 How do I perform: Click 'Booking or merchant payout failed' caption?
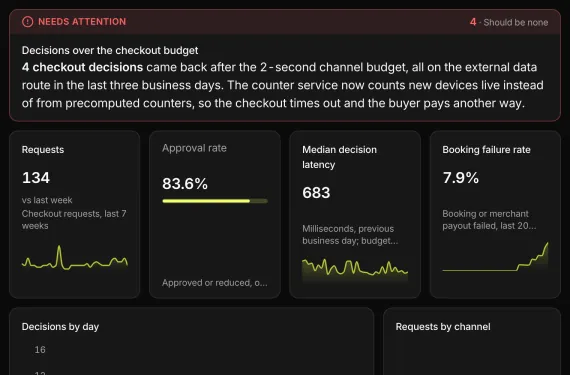(489, 219)
